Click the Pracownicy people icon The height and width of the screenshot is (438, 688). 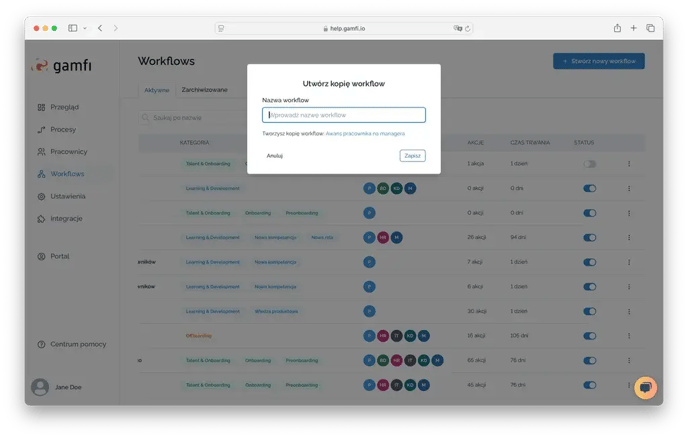coord(41,152)
